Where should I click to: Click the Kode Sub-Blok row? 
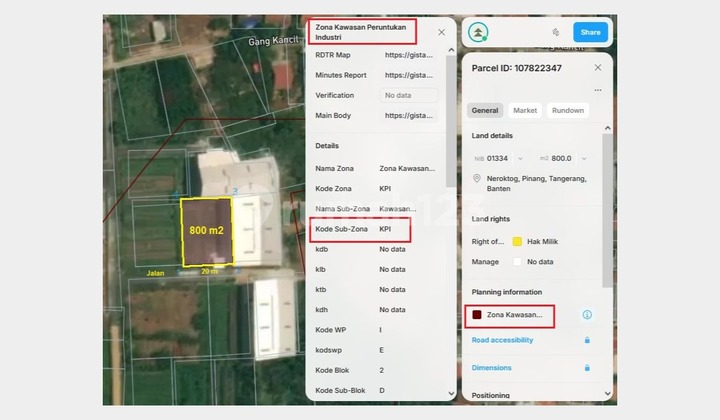[x=376, y=391]
